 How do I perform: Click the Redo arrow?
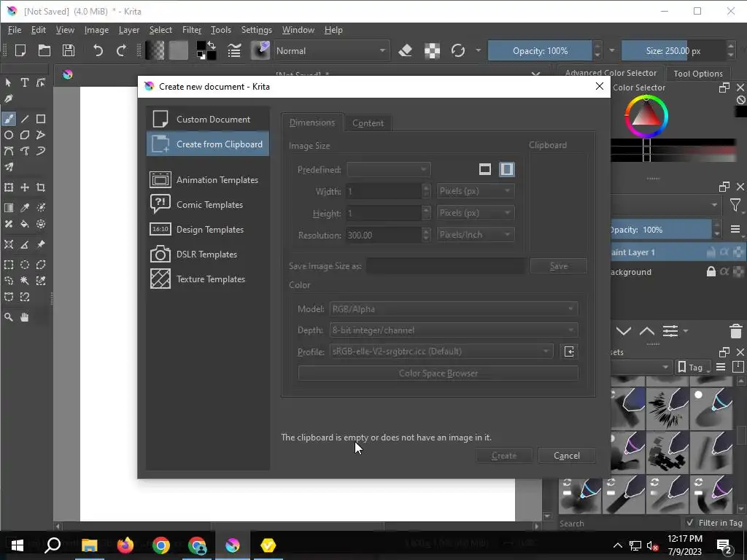point(122,50)
